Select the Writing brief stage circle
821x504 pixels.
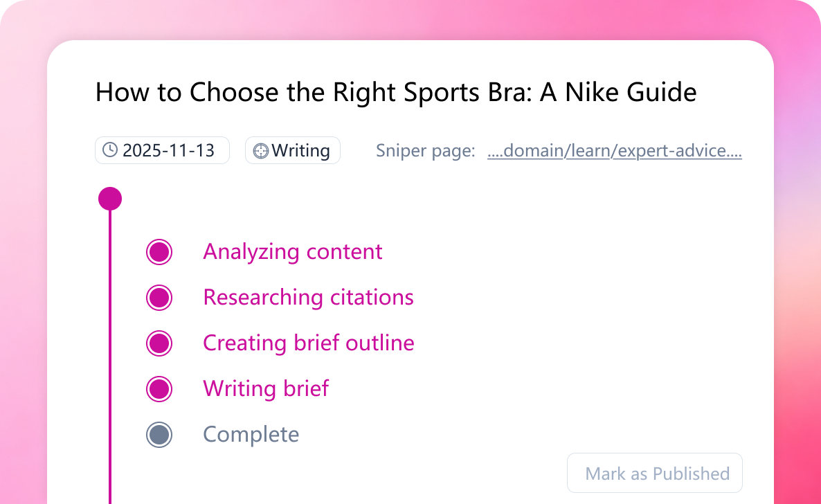159,389
